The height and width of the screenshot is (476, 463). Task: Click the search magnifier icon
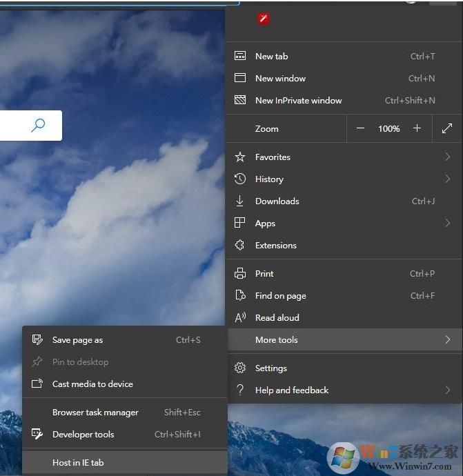pos(39,125)
